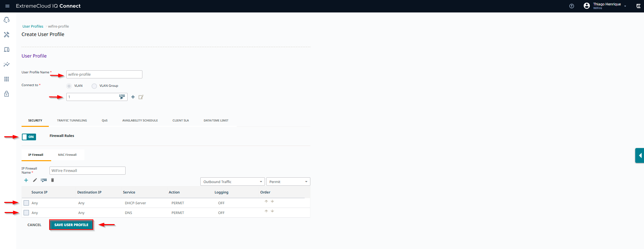Image resolution: width=644 pixels, height=249 pixels.
Task: Click the user account avatar icon
Action: click(x=587, y=6)
